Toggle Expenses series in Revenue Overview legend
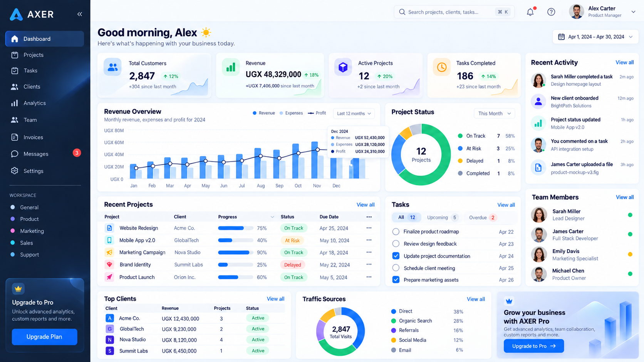Screen dimensions: 644x362 (x=291, y=113)
